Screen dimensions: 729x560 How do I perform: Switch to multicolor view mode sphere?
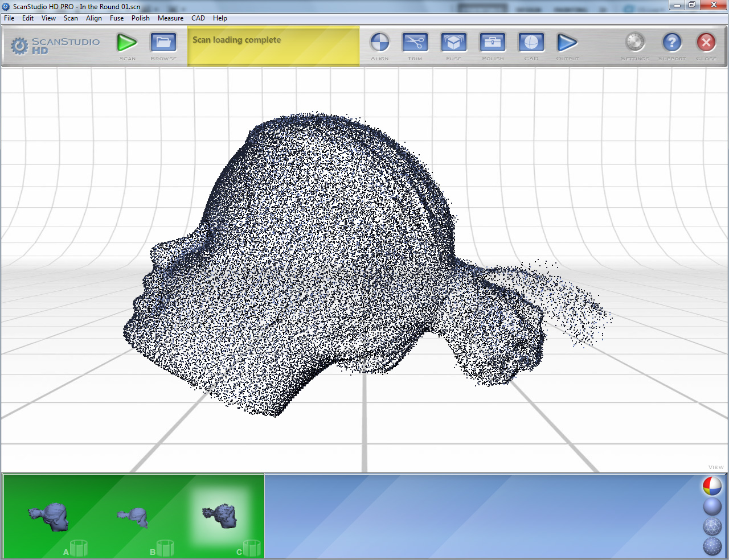pos(712,486)
